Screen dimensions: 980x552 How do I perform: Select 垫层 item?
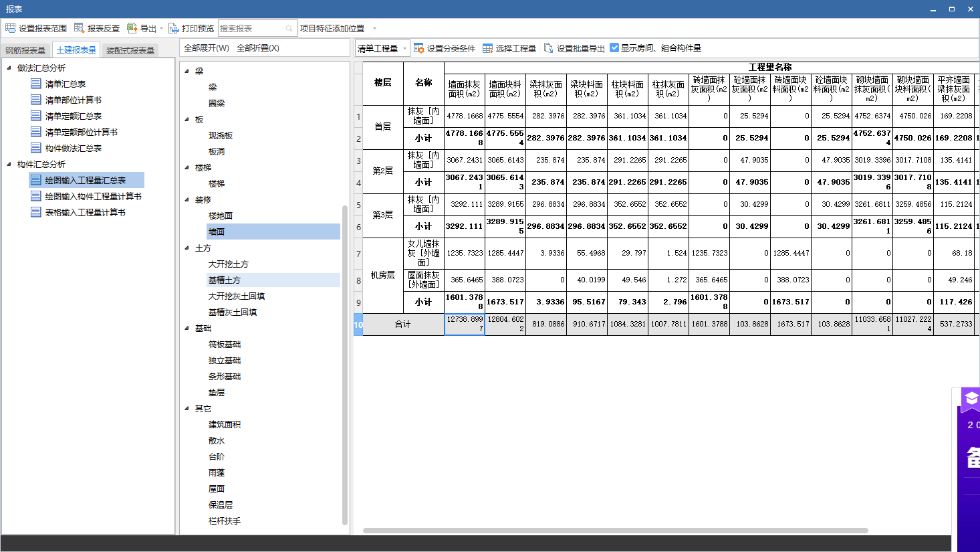click(217, 392)
